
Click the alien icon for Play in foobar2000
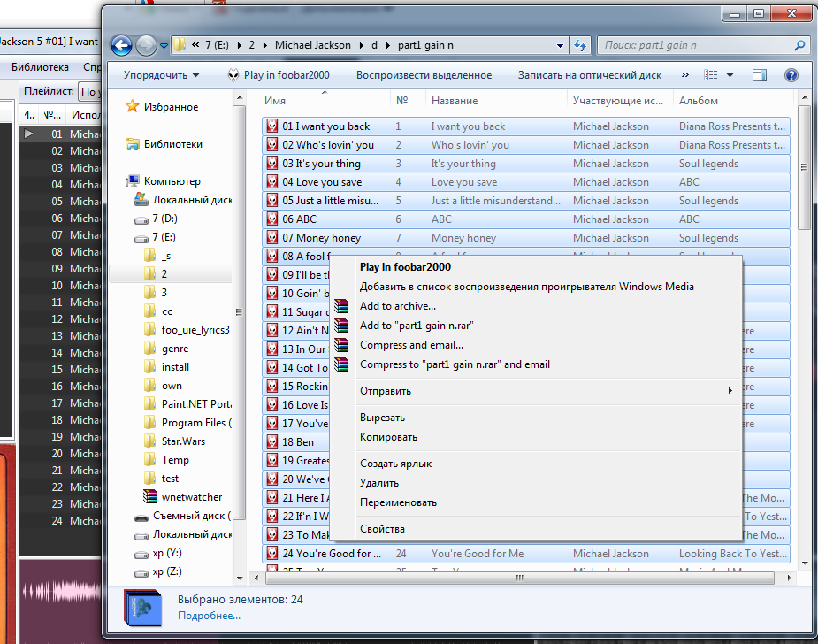pyautogui.click(x=233, y=75)
